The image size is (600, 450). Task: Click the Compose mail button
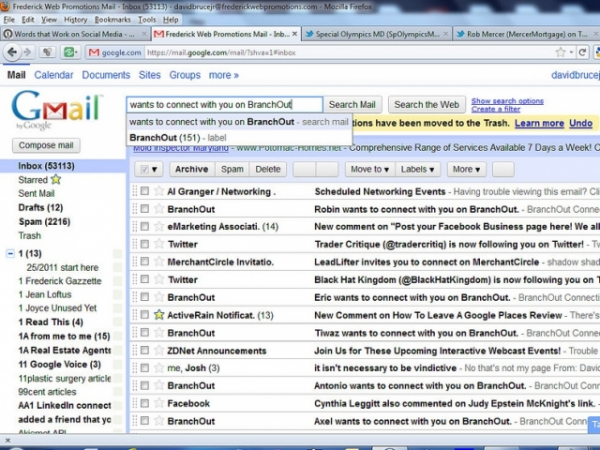(x=46, y=145)
